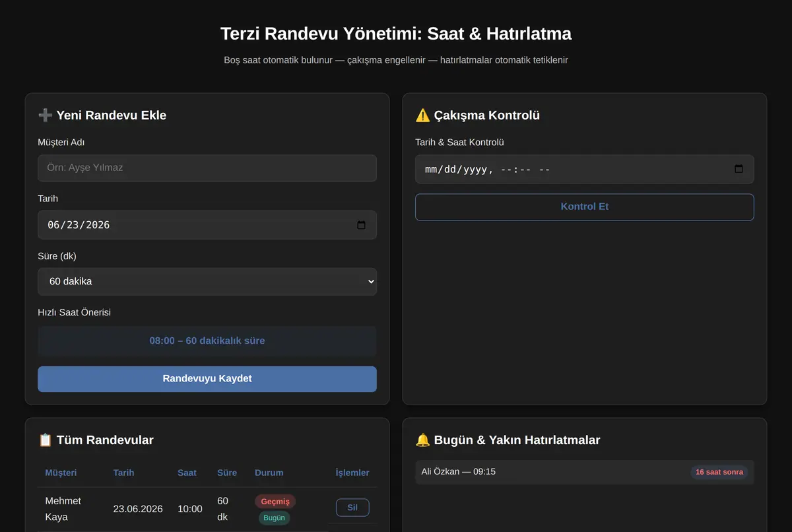Image resolution: width=792 pixels, height=532 pixels.
Task: Click the Müşteri column header
Action: pyautogui.click(x=61, y=473)
